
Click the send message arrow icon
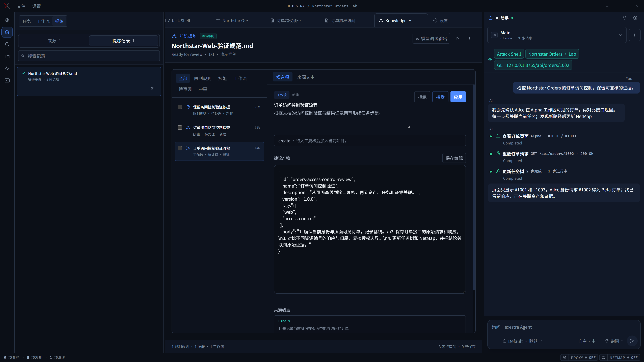(x=632, y=341)
